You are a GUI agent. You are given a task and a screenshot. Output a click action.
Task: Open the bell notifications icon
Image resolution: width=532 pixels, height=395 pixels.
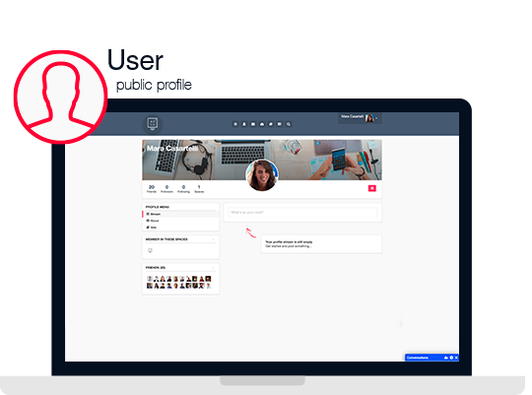click(244, 124)
